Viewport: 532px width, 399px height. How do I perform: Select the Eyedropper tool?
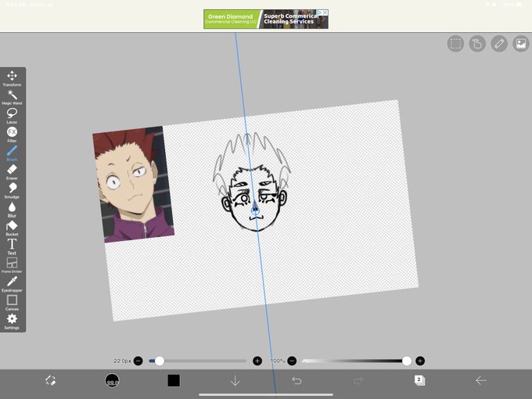[12, 284]
